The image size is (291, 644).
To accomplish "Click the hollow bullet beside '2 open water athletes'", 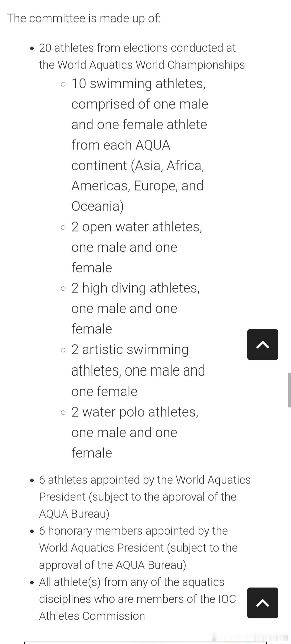I will click(x=63, y=227).
